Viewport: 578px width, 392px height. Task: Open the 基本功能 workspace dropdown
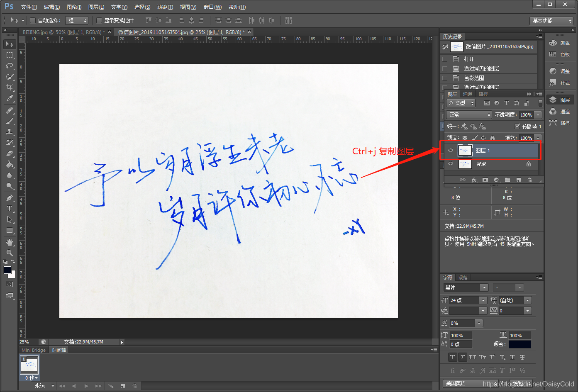point(551,21)
